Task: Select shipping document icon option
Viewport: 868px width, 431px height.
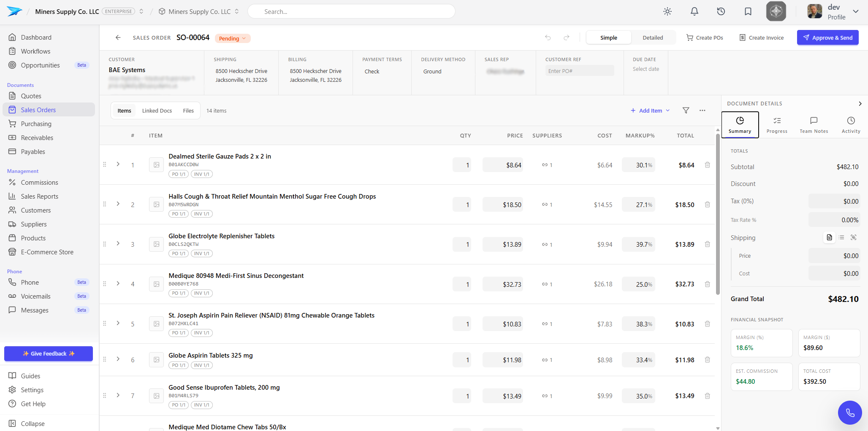Action: click(830, 237)
